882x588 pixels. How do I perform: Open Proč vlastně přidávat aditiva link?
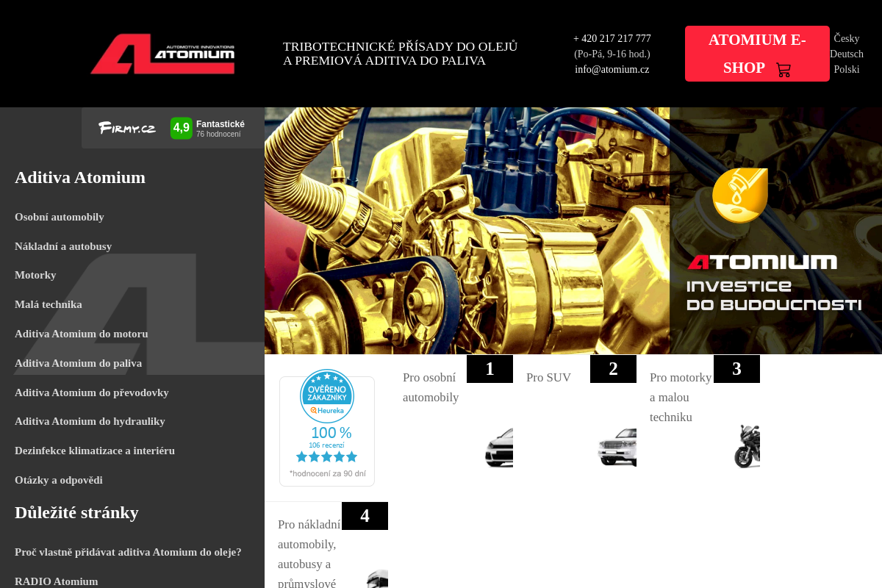pos(128,552)
